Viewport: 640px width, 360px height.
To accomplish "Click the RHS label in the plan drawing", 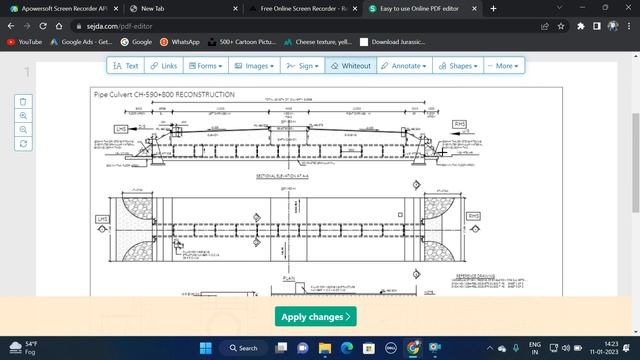I will point(473,216).
